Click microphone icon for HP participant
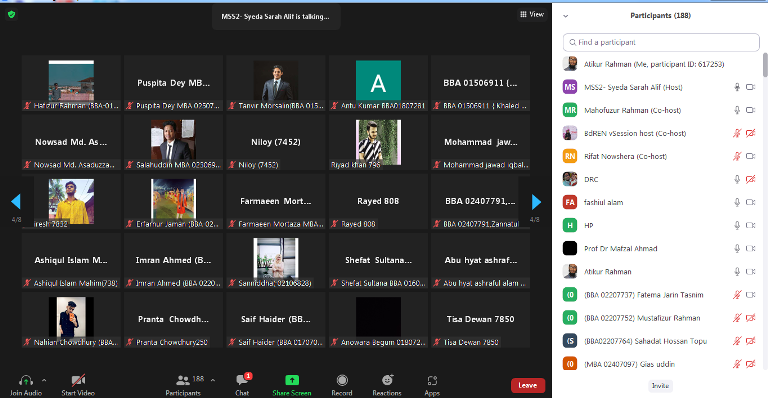 [737, 225]
